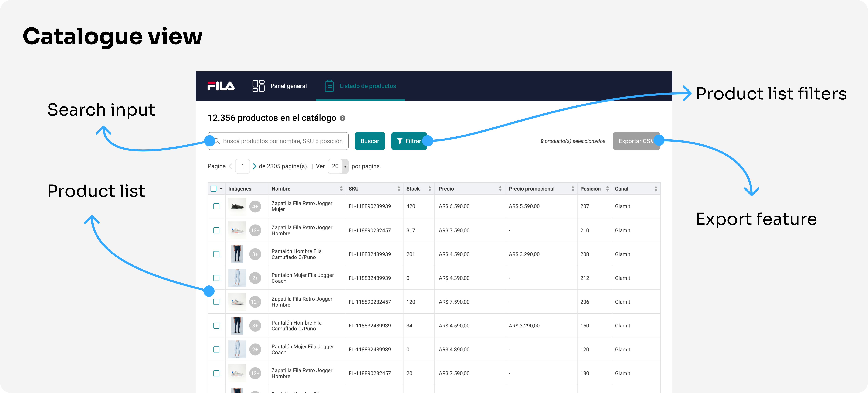This screenshot has height=393, width=868.
Task: Sort by Nombre column arrows
Action: tap(341, 189)
